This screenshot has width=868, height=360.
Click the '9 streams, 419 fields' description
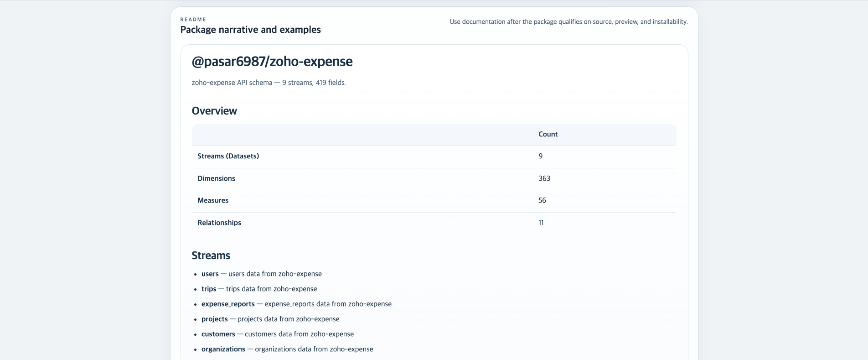coord(269,83)
